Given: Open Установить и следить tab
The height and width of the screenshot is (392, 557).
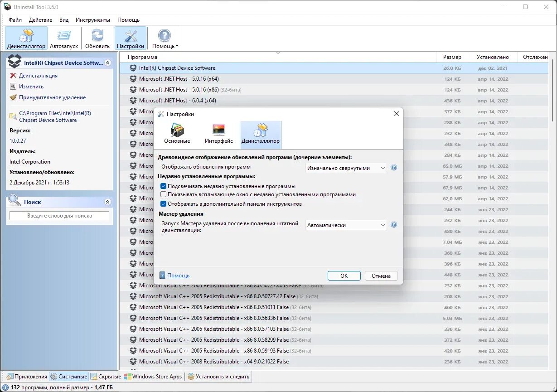Looking at the screenshot, I should click(218, 377).
